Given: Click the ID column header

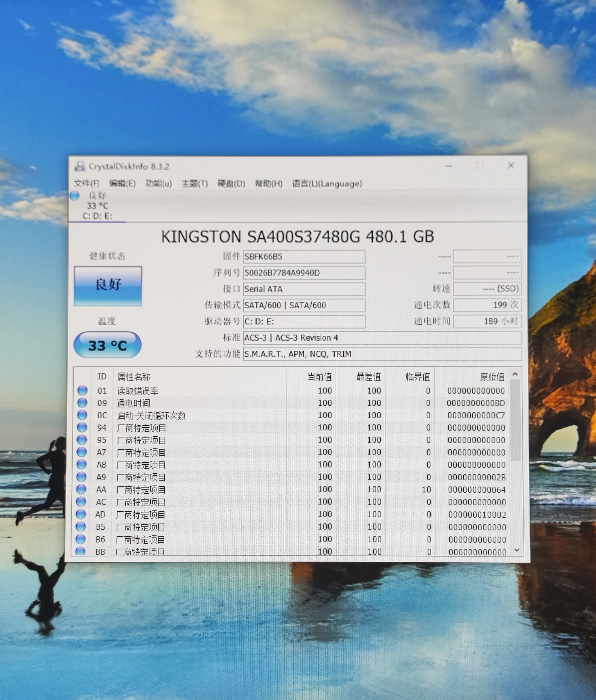Looking at the screenshot, I should 102,376.
